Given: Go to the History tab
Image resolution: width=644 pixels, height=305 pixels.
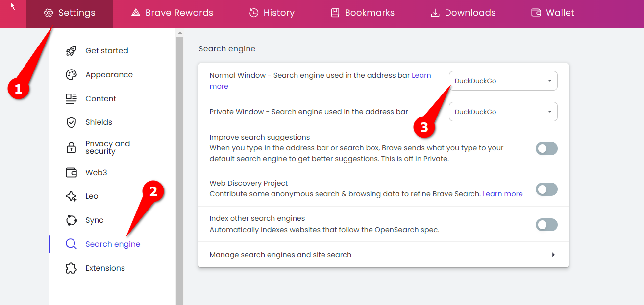Looking at the screenshot, I should click(272, 14).
